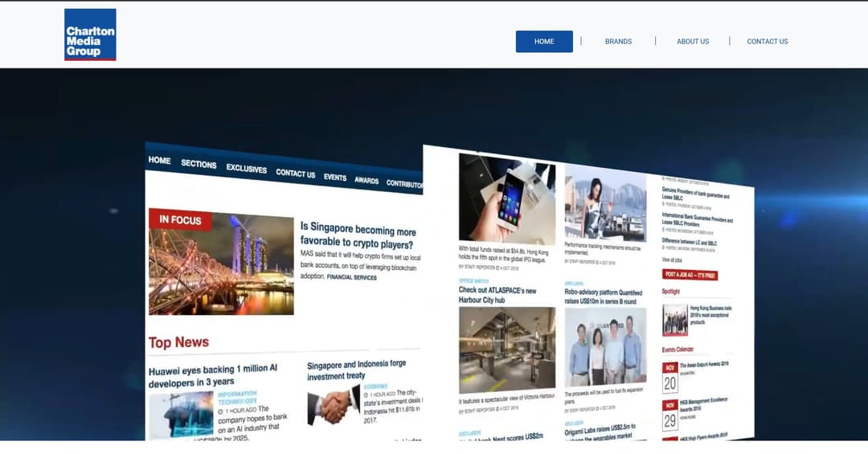
Task: Open the ABOUT US menu item
Action: tap(692, 42)
